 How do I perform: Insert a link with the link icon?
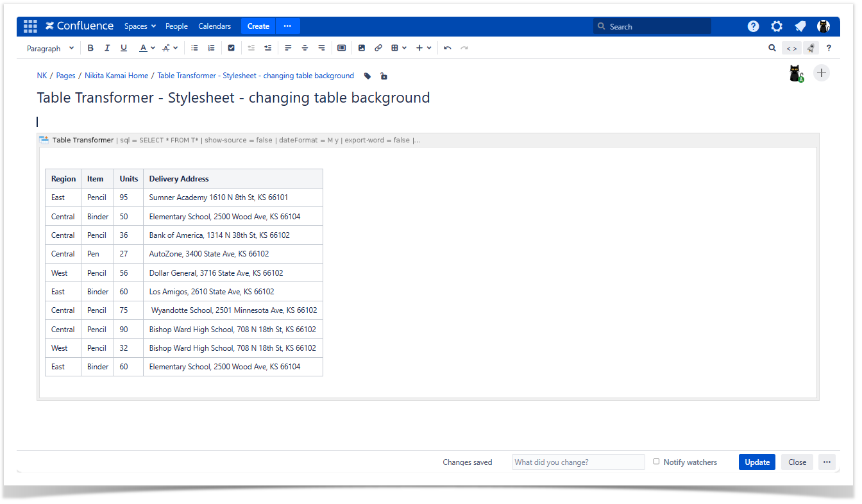[378, 48]
